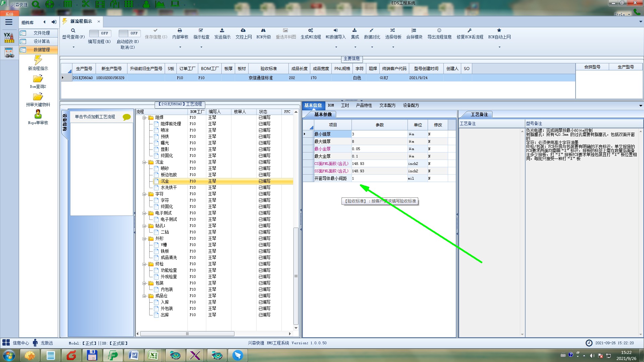Click the 修复ECN丢流程 wrench icon
This screenshot has height=362, width=644.
[x=470, y=31]
